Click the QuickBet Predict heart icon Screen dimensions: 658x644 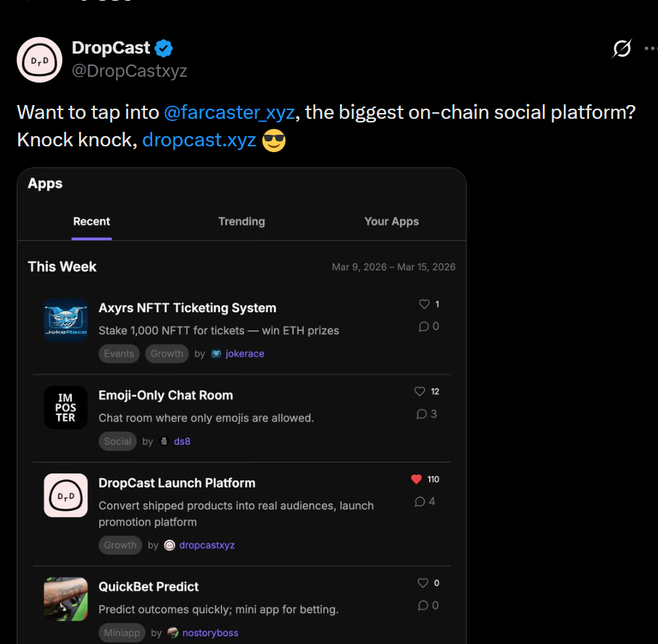tap(423, 583)
